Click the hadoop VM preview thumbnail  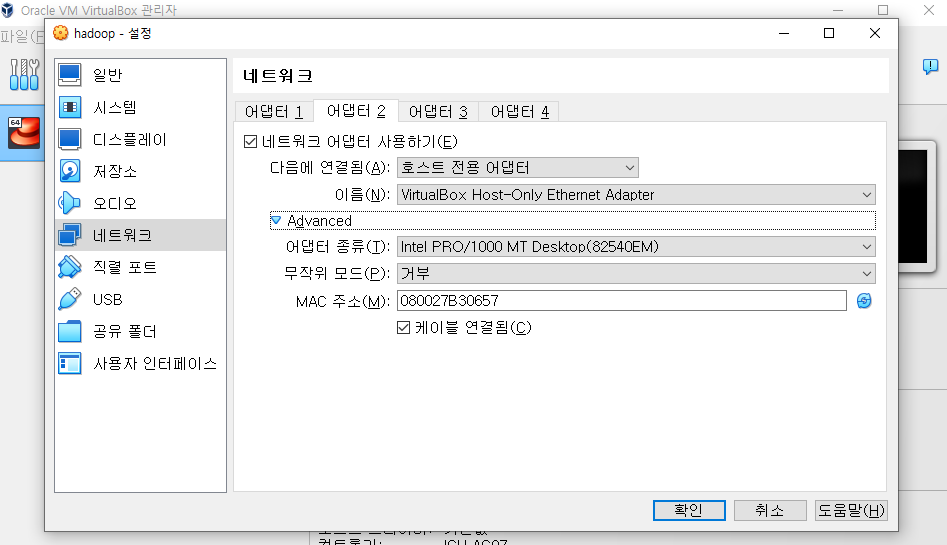tap(913, 206)
